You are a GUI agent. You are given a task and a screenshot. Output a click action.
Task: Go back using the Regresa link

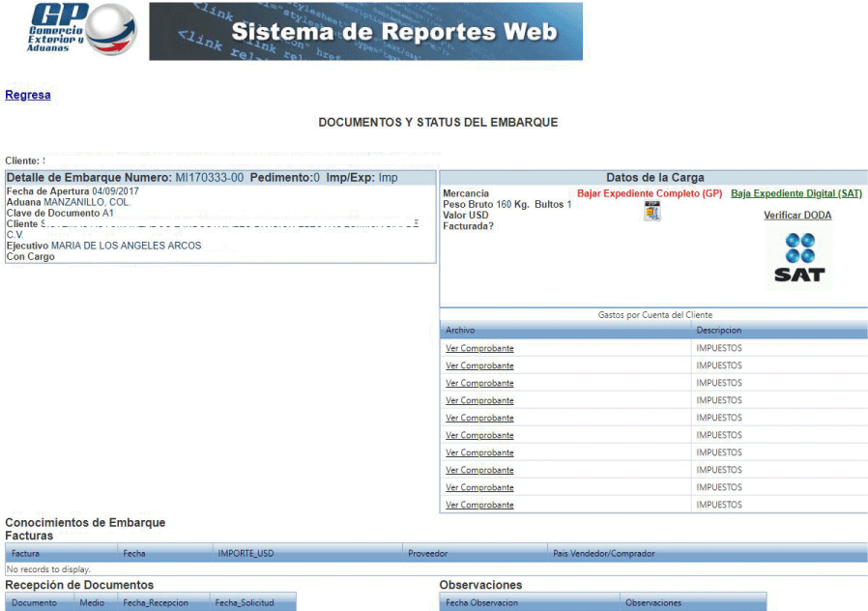(28, 95)
